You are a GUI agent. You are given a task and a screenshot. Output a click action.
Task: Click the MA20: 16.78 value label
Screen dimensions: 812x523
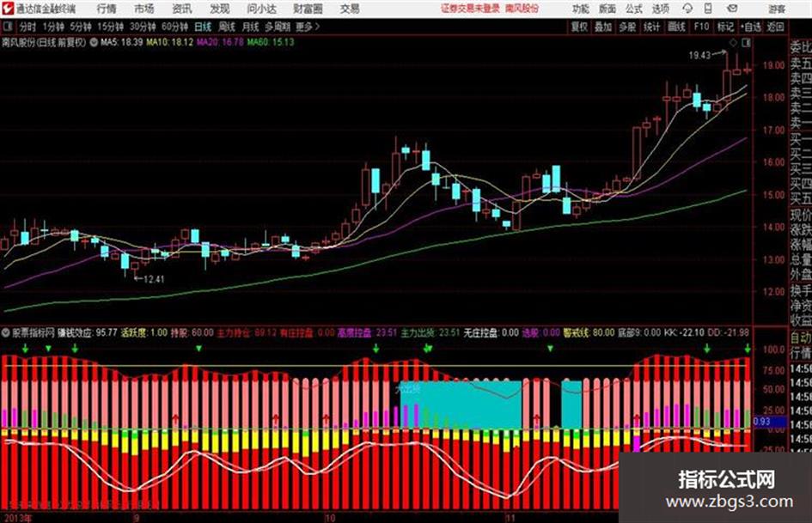click(220, 42)
